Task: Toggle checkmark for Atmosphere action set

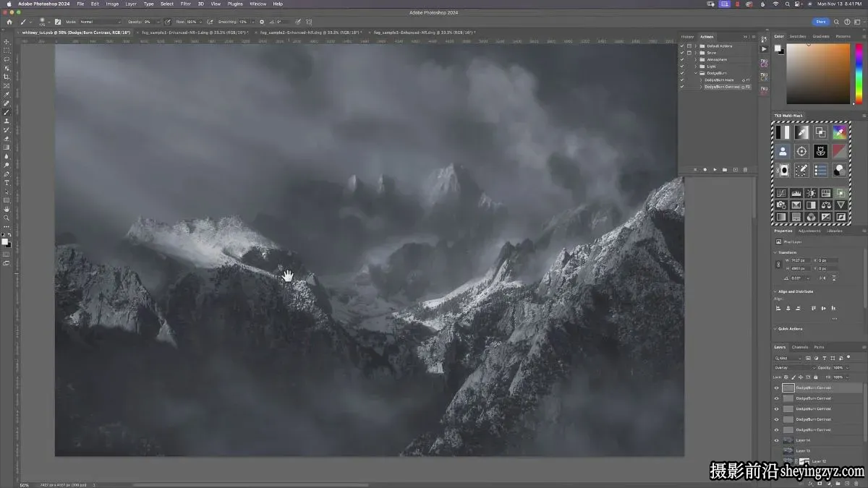Action: [x=681, y=59]
